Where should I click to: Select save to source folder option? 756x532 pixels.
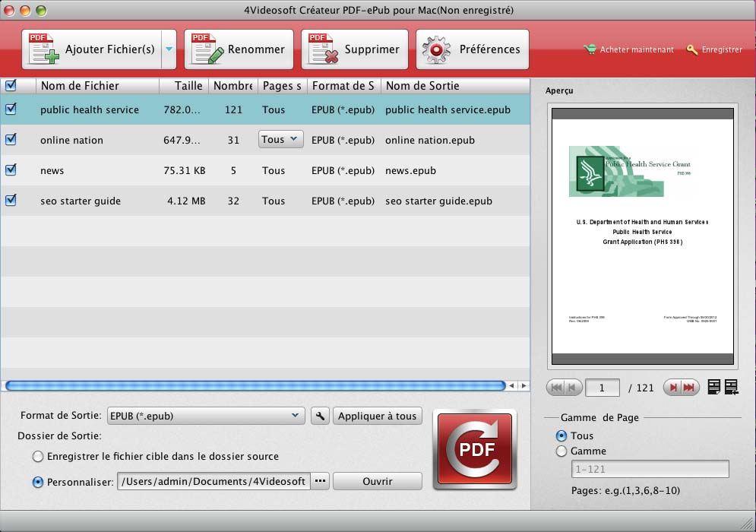tap(38, 457)
